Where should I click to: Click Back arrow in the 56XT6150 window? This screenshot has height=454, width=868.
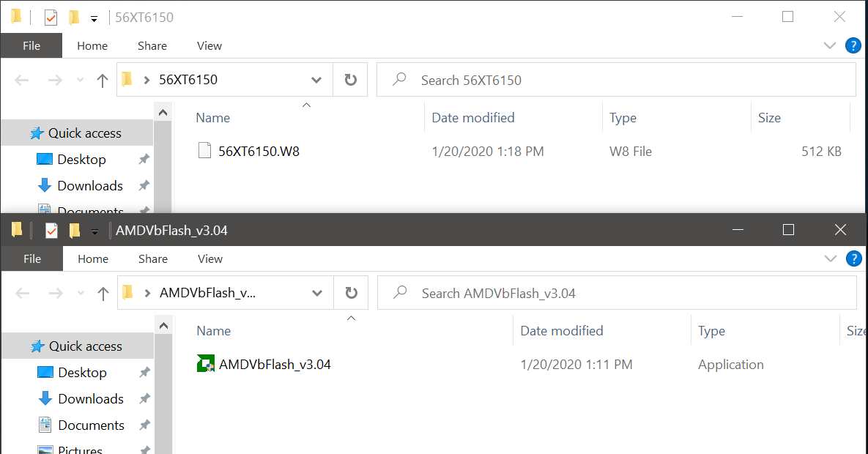(x=21, y=81)
